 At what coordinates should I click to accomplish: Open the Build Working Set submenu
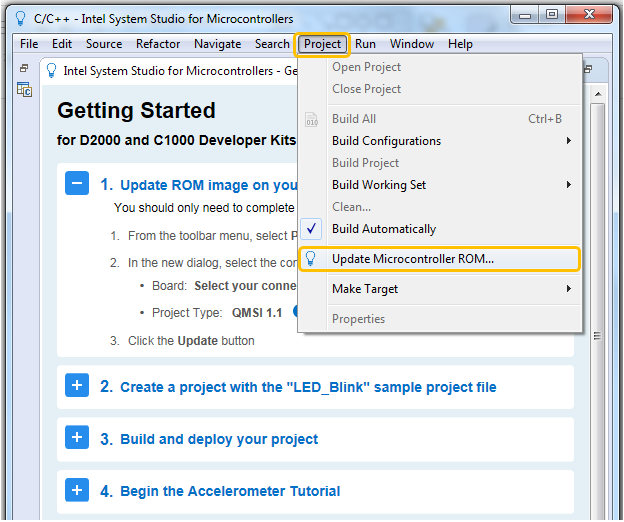379,185
